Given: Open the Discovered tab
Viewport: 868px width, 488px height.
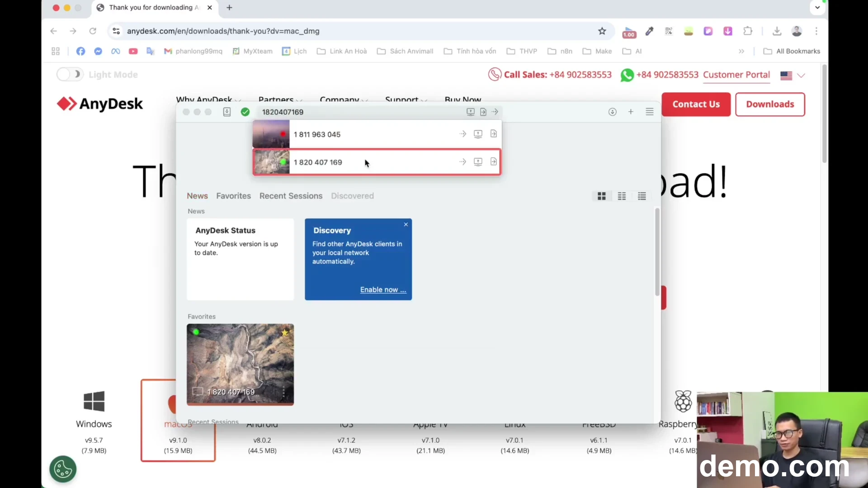Looking at the screenshot, I should click(x=352, y=196).
